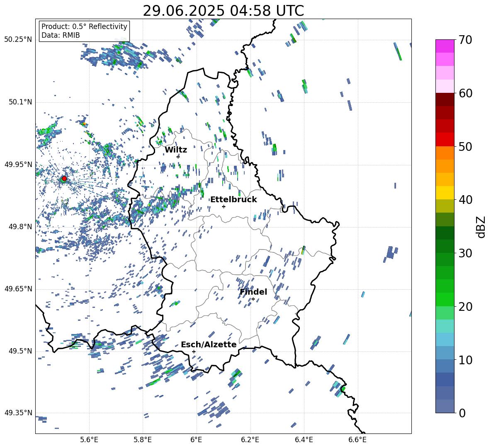
Task: Click the 50.25°N latitude label
Action: [x=18, y=40]
